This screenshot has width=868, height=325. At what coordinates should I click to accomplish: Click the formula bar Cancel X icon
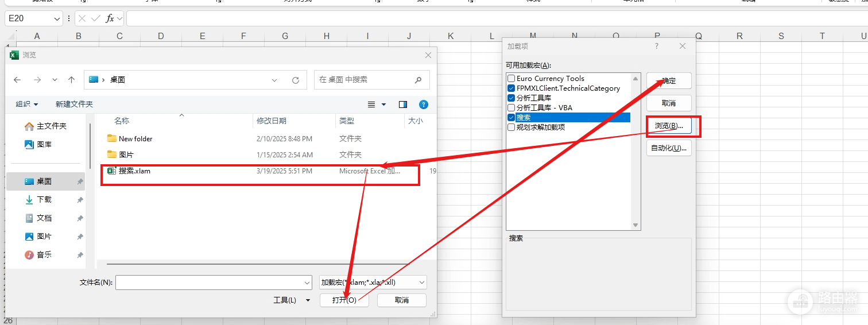click(x=82, y=19)
